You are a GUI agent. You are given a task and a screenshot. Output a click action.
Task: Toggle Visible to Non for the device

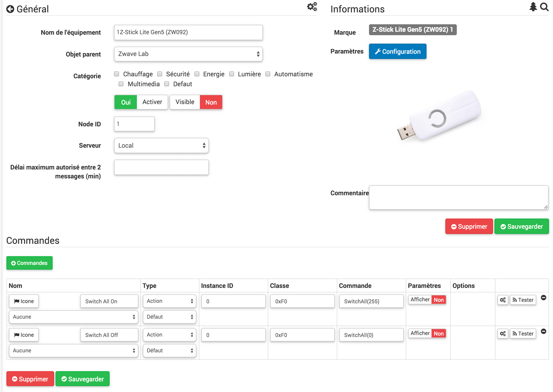click(211, 102)
